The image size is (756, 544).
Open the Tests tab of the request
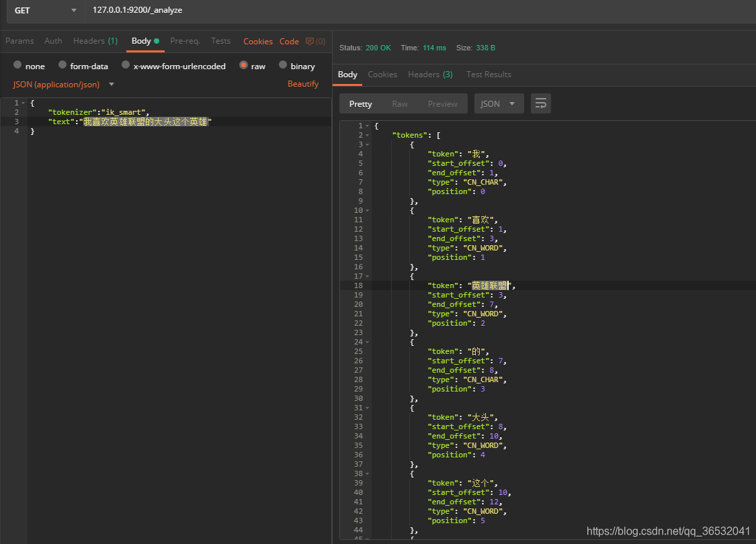pyautogui.click(x=220, y=41)
